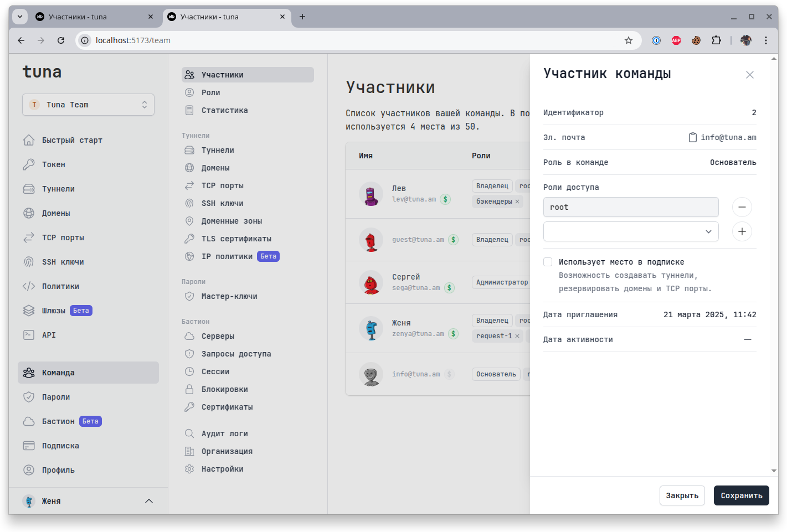
Task: Expand the Женя user menu chevron
Action: (148, 501)
